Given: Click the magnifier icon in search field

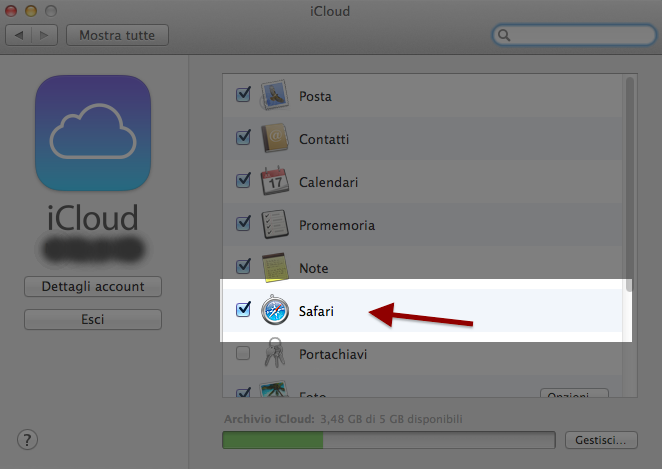Looking at the screenshot, I should (x=504, y=35).
